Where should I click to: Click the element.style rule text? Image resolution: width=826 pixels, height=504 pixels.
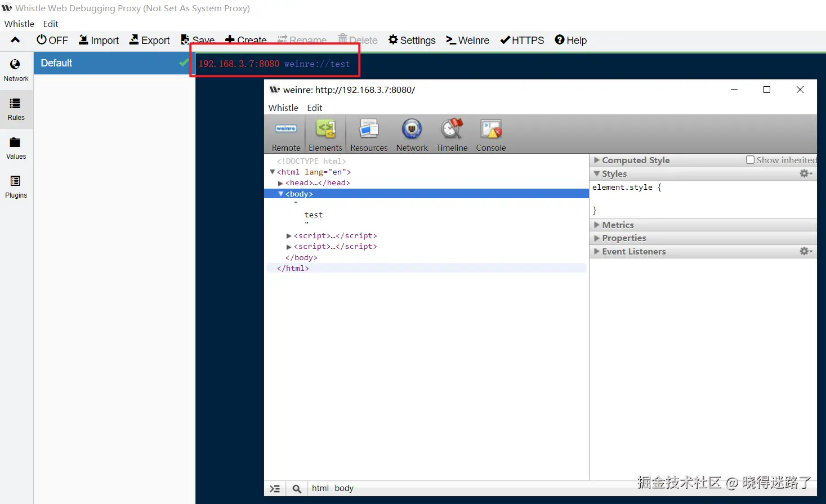point(627,188)
